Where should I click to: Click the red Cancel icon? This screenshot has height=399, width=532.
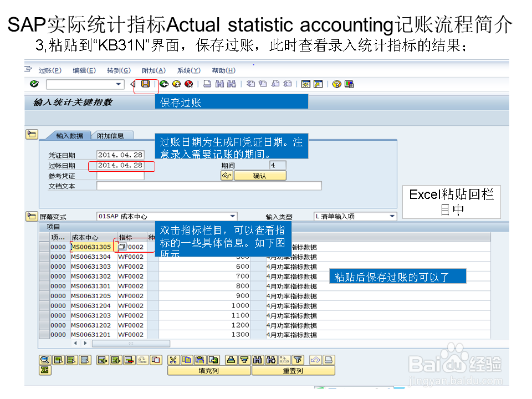[188, 84]
